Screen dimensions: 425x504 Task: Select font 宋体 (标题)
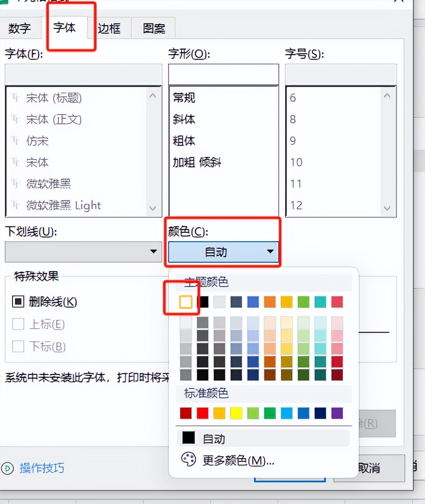tap(54, 98)
